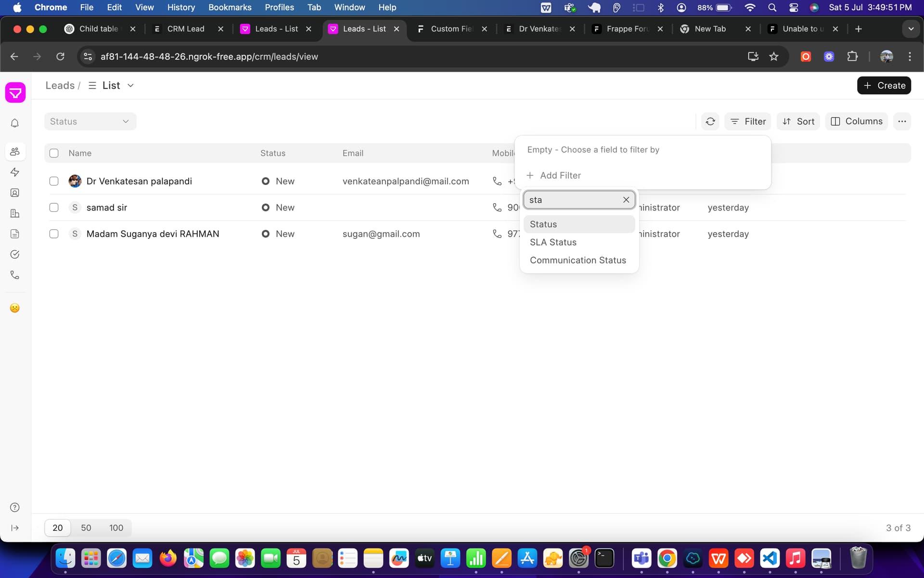Open Visual Studio Code from the Dock
This screenshot has height=578, width=924.
770,558
